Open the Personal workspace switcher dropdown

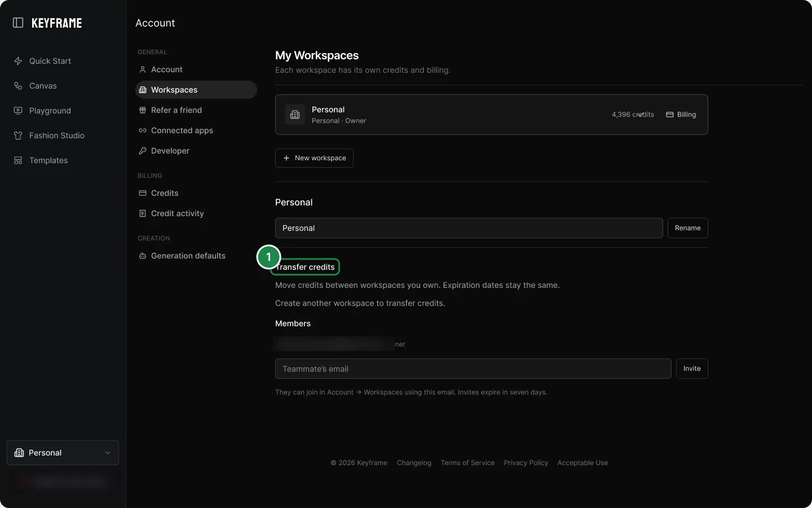63,453
